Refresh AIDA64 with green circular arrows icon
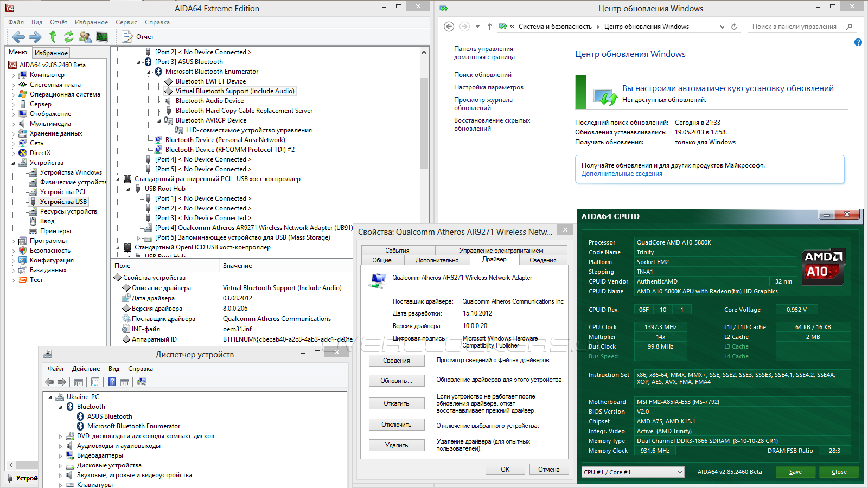This screenshot has height=488, width=868. tap(69, 37)
